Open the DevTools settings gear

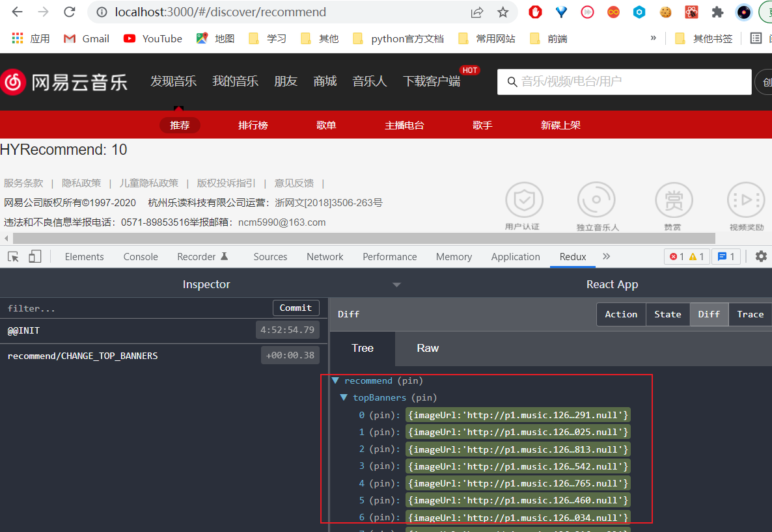tap(760, 256)
